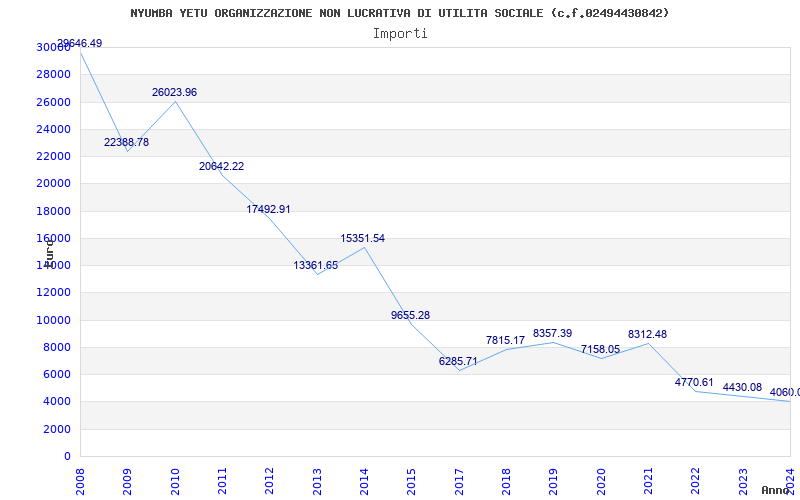The width and height of the screenshot is (800, 500).
Task: Click the x-axis year 2012
Action: coord(269,481)
